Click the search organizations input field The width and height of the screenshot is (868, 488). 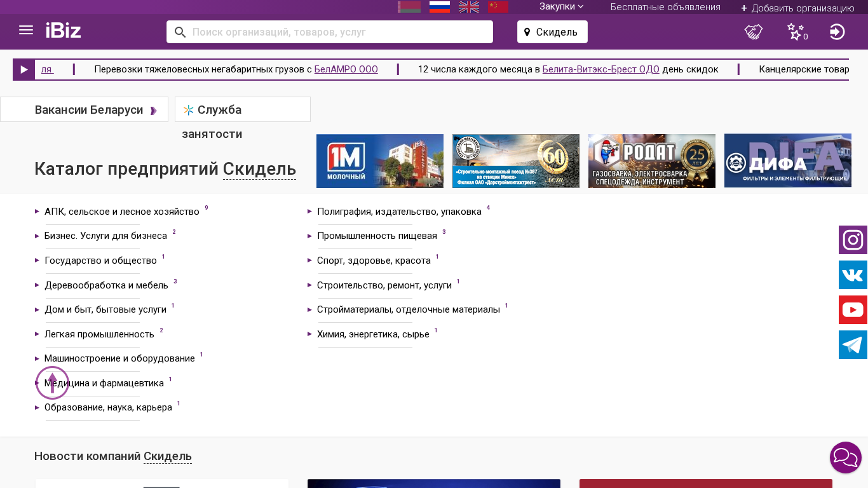tap(337, 32)
